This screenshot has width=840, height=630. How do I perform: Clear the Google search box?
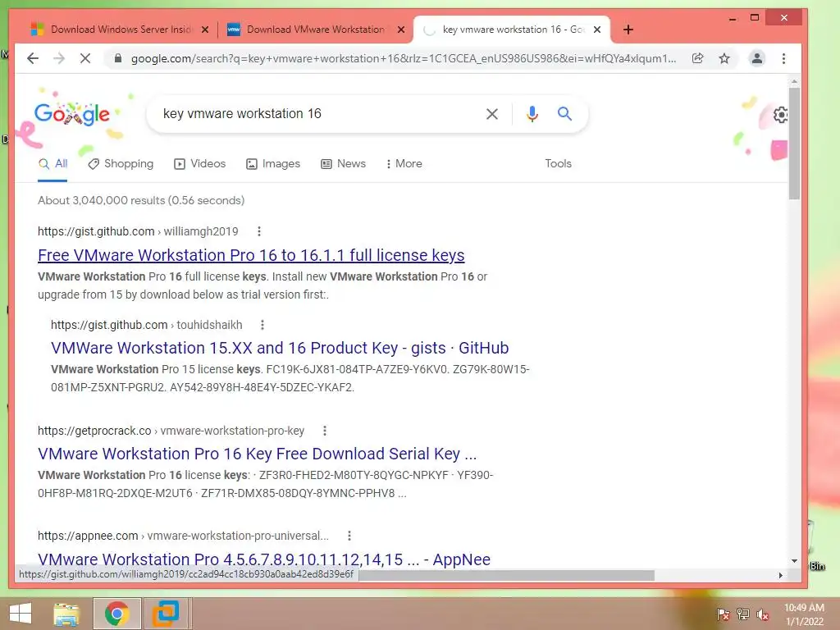pos(492,113)
